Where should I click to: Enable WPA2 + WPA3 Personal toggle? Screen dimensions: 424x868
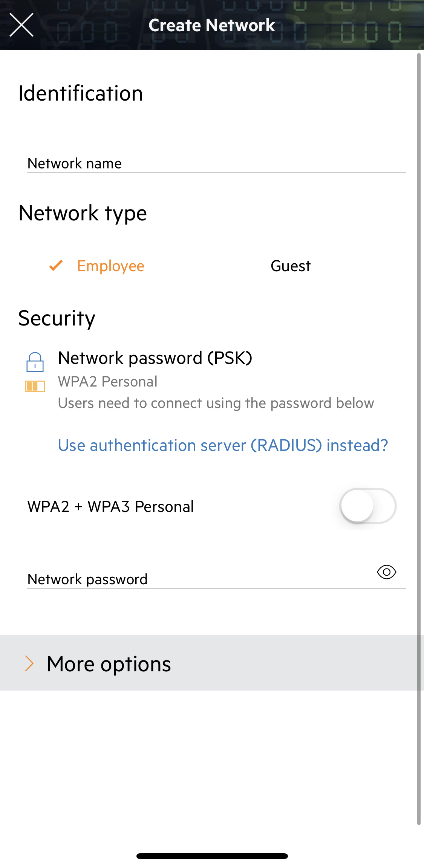point(367,506)
